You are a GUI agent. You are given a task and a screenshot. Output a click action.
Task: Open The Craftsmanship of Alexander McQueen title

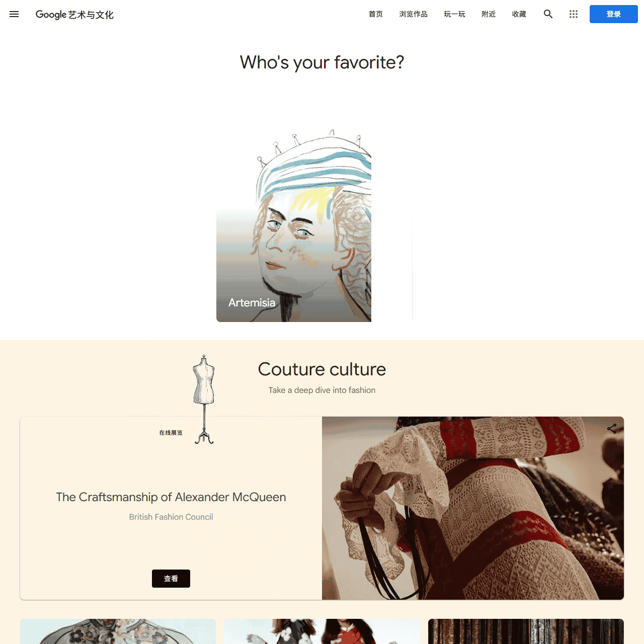[x=171, y=497]
